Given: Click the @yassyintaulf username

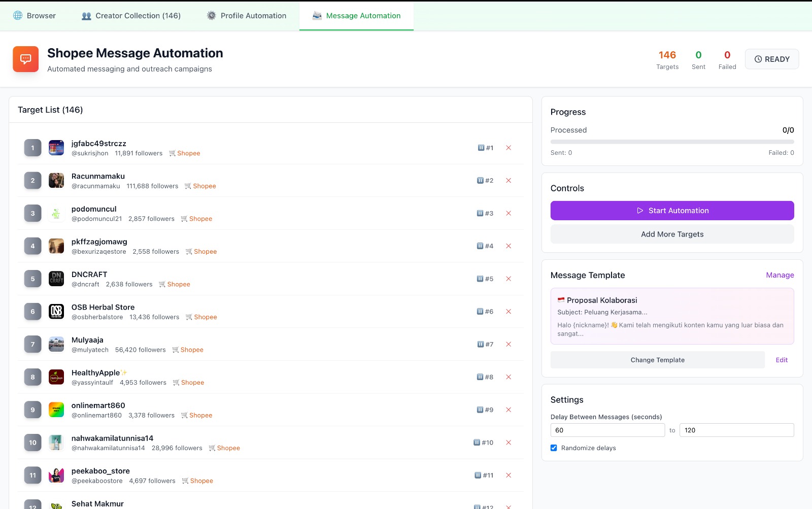Looking at the screenshot, I should [x=92, y=383].
